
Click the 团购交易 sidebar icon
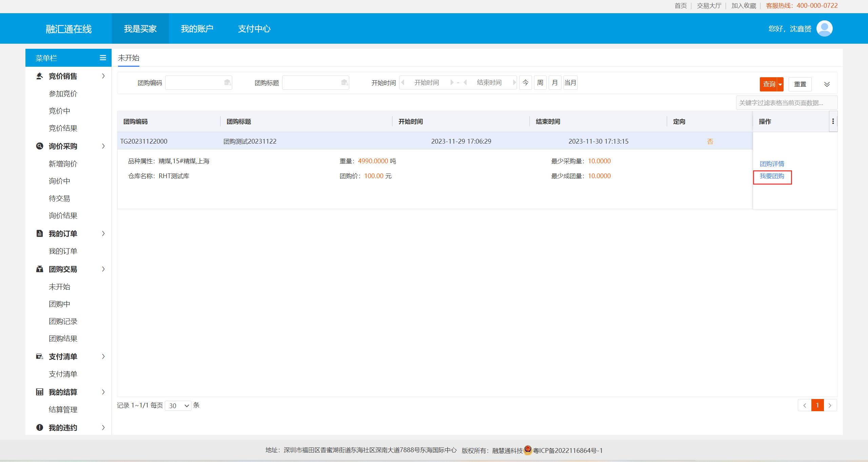click(40, 269)
